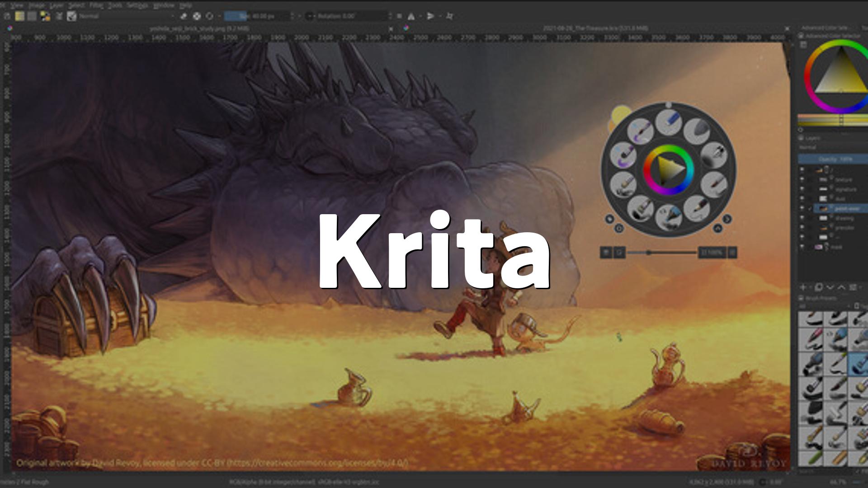The image size is (868, 488).
Task: Click the layer Opacity 100% slider
Action: point(833,159)
